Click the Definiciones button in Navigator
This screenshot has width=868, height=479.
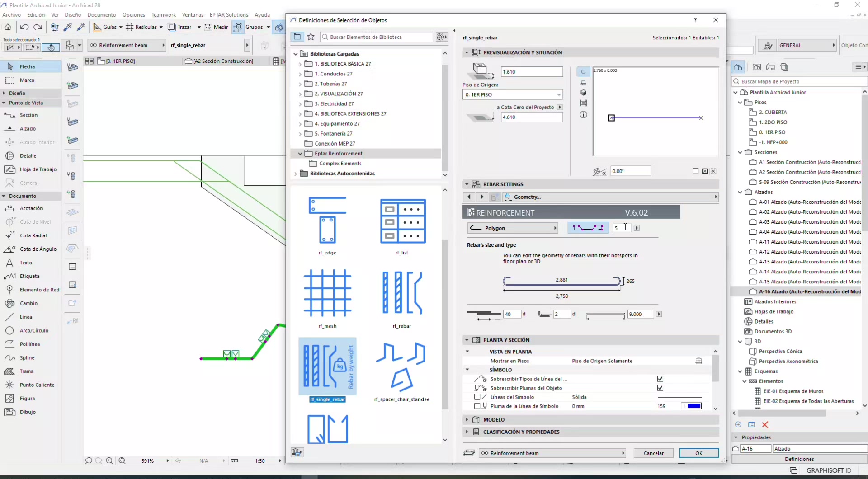click(x=799, y=459)
